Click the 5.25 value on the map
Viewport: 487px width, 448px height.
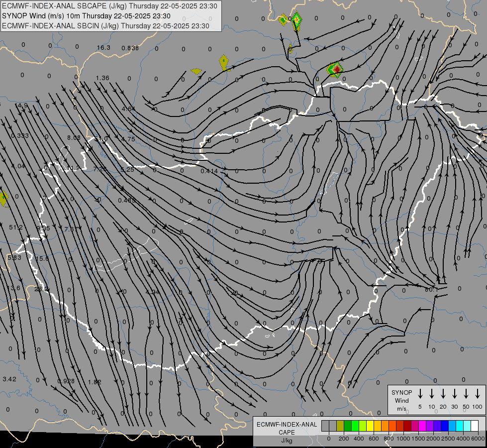pos(127,169)
